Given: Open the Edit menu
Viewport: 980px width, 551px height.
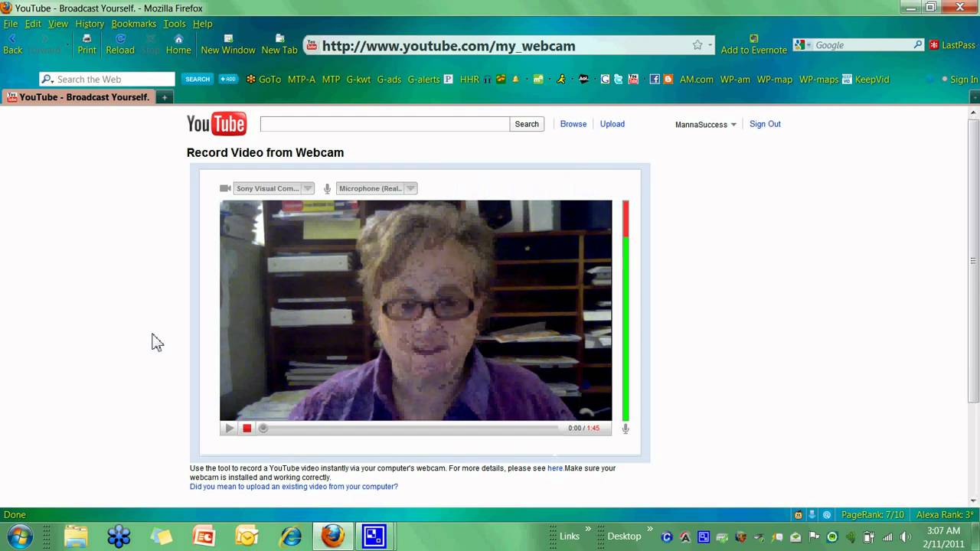Looking at the screenshot, I should (33, 24).
